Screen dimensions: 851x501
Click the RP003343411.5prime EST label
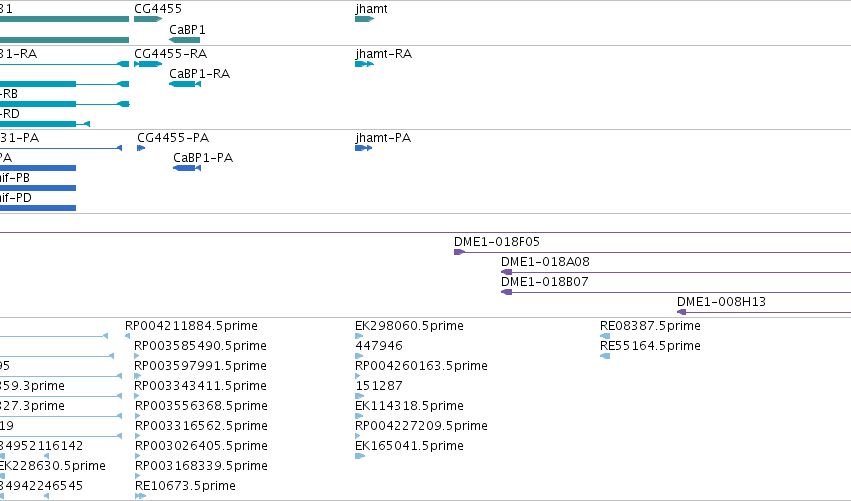(x=200, y=386)
